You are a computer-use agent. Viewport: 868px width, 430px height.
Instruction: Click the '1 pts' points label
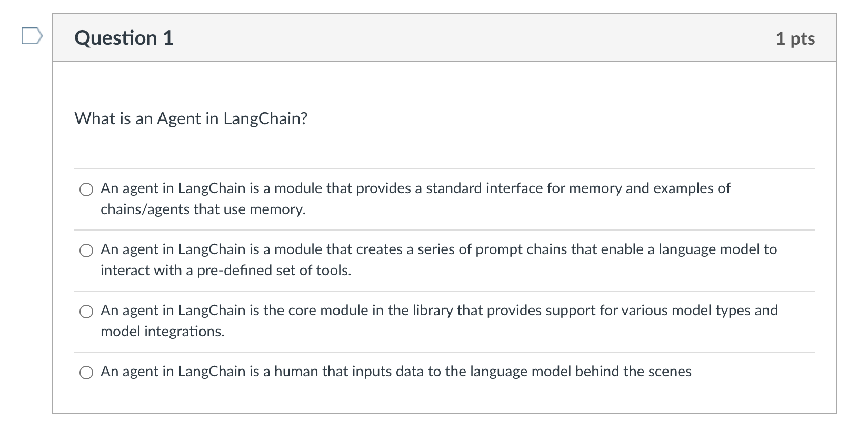click(795, 38)
